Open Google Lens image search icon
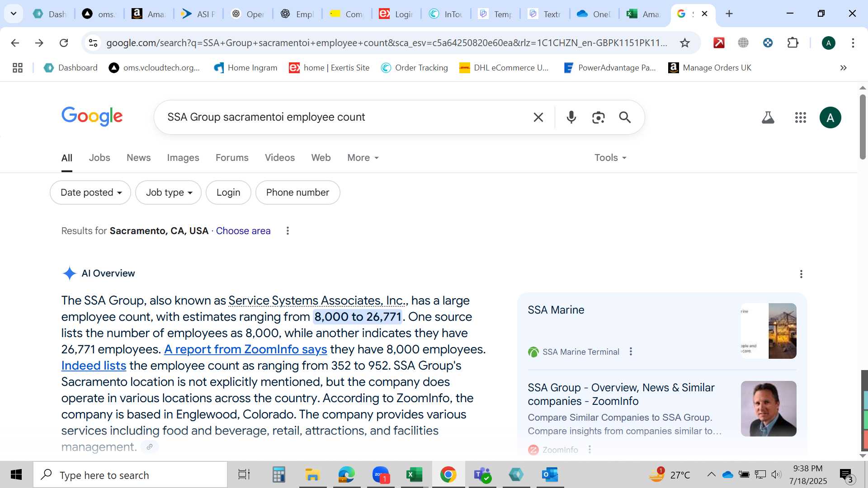Image resolution: width=868 pixels, height=488 pixels. click(x=598, y=117)
